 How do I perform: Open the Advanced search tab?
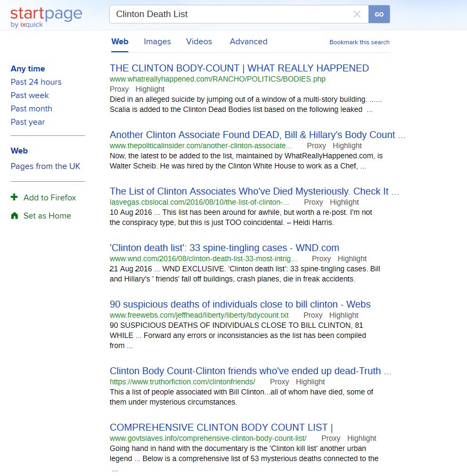tap(248, 42)
